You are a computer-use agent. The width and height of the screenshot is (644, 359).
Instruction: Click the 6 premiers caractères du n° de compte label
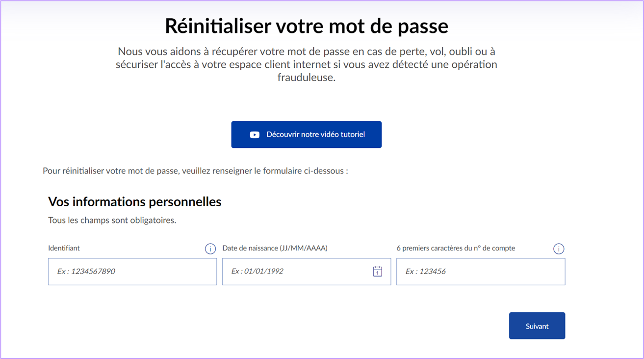(456, 248)
